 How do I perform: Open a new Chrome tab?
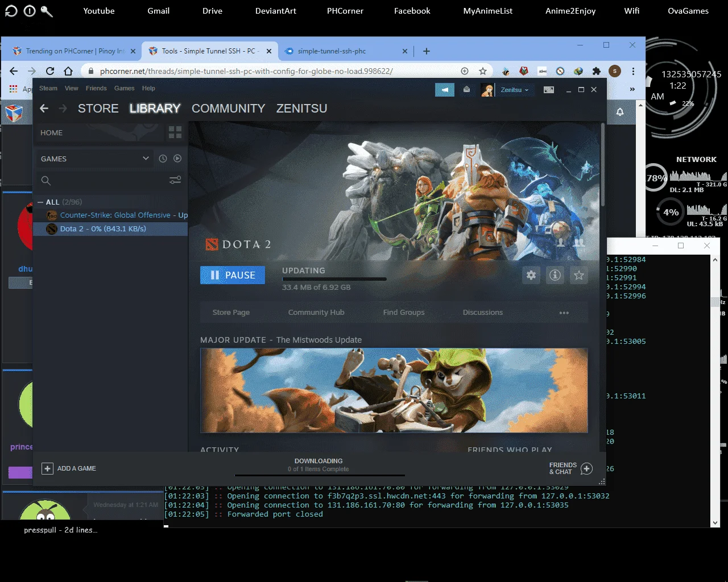pyautogui.click(x=427, y=51)
